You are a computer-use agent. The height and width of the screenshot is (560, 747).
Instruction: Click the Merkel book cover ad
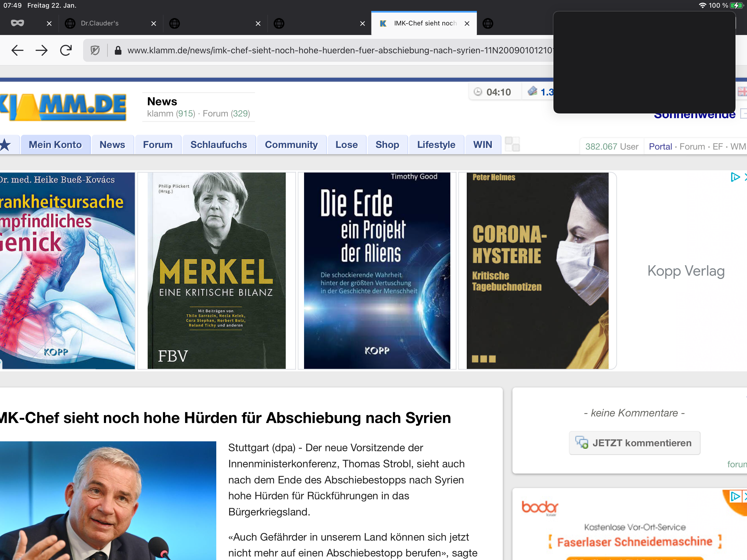click(217, 270)
